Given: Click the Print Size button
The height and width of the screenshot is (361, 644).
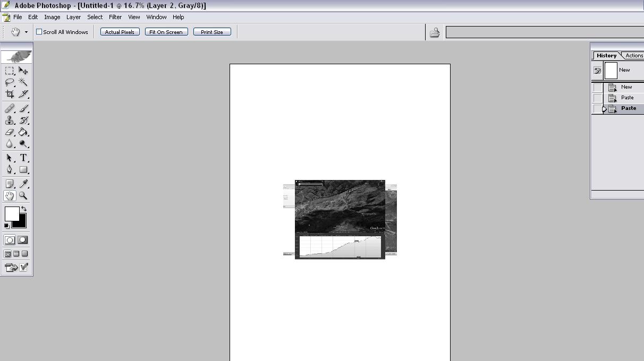Looking at the screenshot, I should pyautogui.click(x=212, y=32).
